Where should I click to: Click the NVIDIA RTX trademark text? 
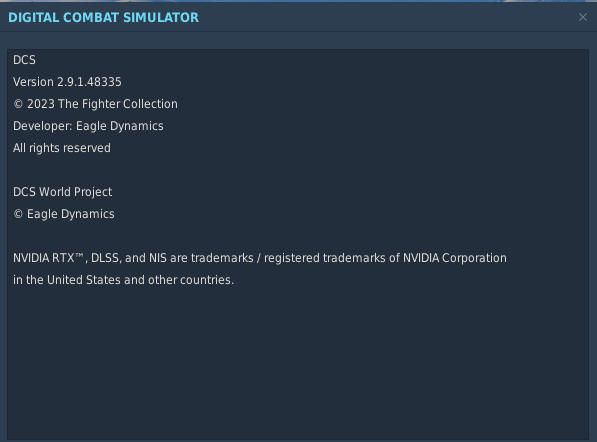[48, 258]
